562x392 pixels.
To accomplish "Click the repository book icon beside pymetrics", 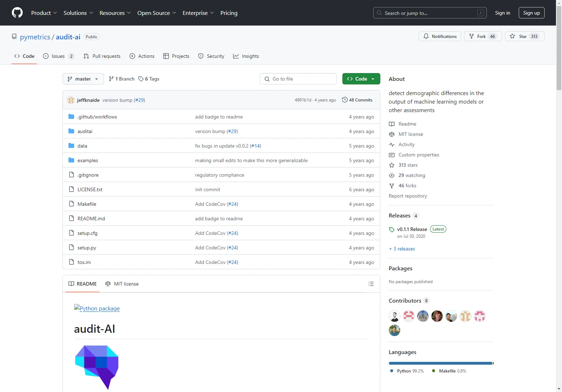I will pos(14,37).
